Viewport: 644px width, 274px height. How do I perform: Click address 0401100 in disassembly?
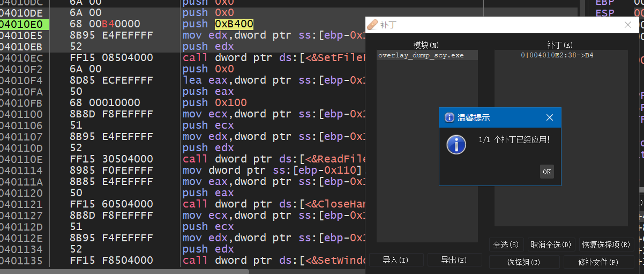coord(21,114)
